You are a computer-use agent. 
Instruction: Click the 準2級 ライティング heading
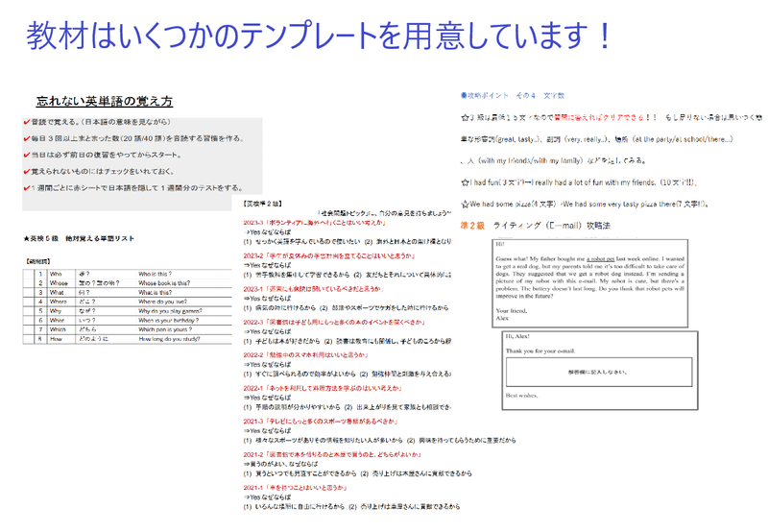[536, 225]
